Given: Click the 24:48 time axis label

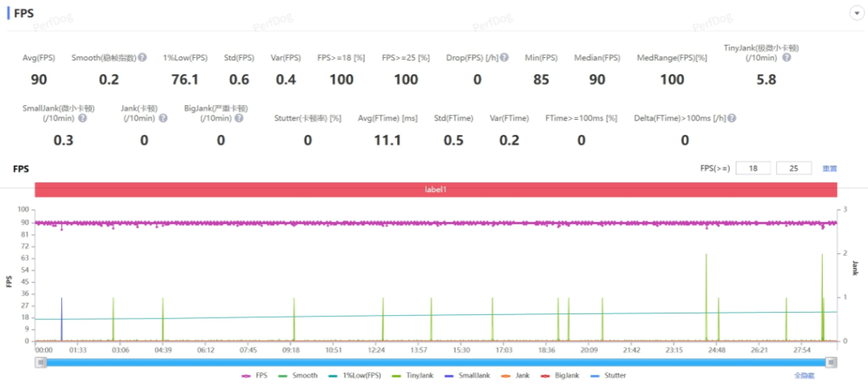Looking at the screenshot, I should tap(717, 350).
